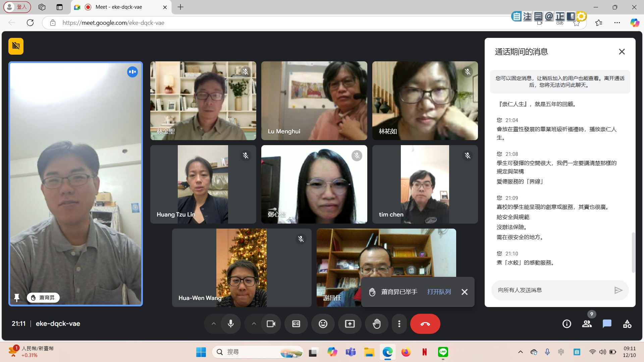Viewport: 644px width, 362px height.
Task: Open a new browser tab
Action: click(180, 7)
